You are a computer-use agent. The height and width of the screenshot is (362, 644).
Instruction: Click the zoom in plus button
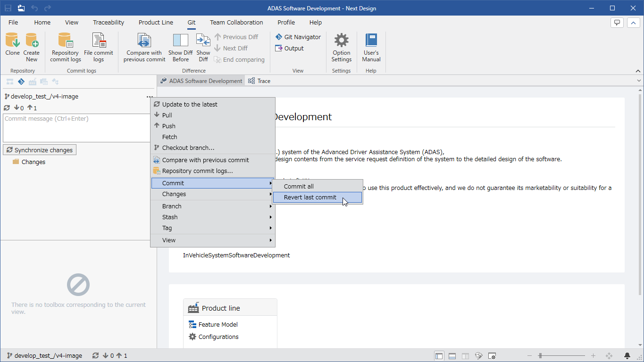(593, 356)
